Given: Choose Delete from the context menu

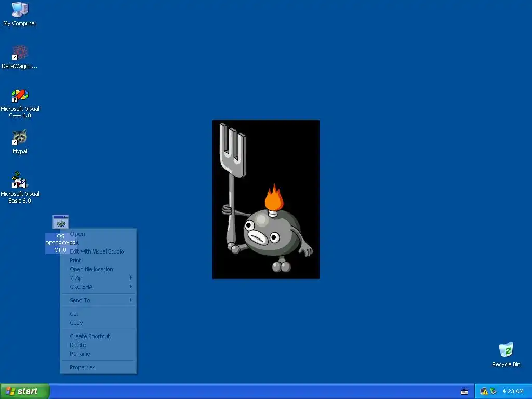Looking at the screenshot, I should tap(98, 345).
